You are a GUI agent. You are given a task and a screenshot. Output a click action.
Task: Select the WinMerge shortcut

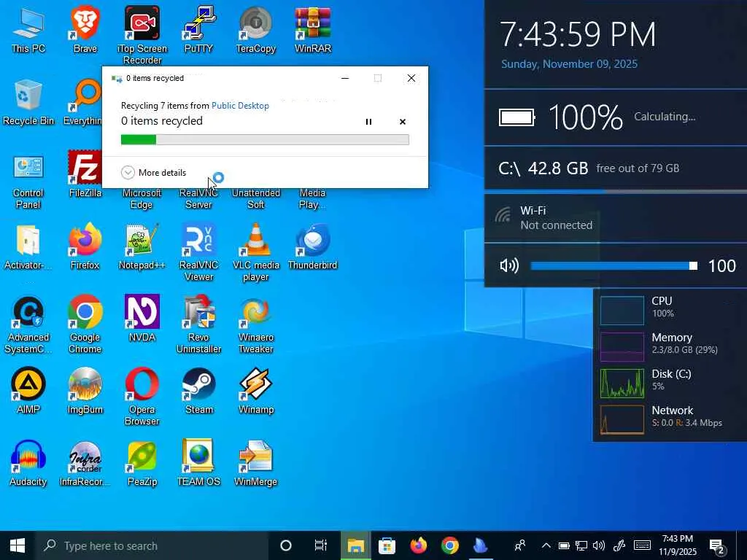pyautogui.click(x=256, y=463)
